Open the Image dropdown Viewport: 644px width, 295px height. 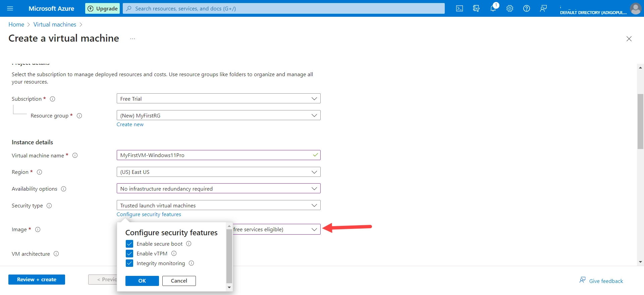pyautogui.click(x=277, y=229)
